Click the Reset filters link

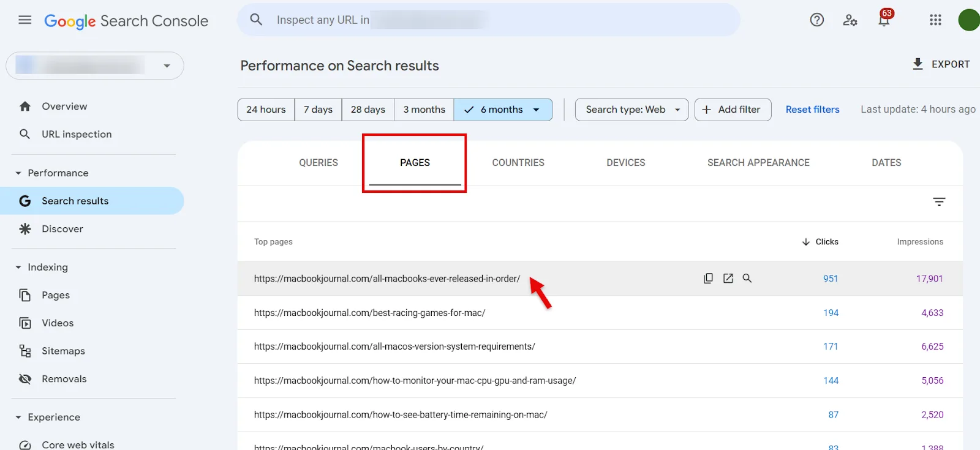pyautogui.click(x=812, y=110)
